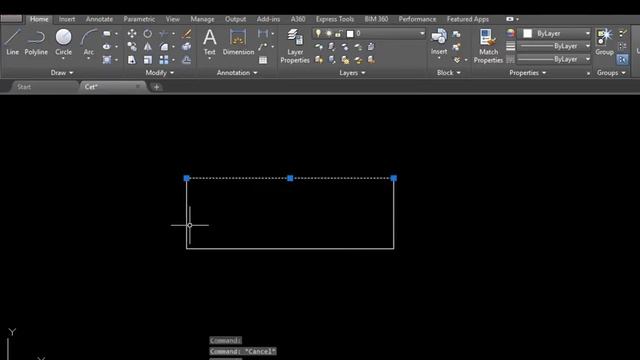Open Layer Properties manager

[295, 46]
